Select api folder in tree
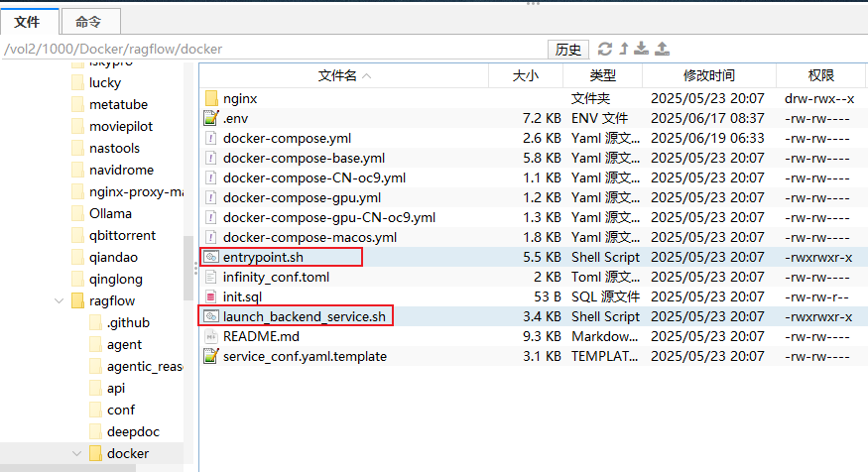 (x=116, y=389)
